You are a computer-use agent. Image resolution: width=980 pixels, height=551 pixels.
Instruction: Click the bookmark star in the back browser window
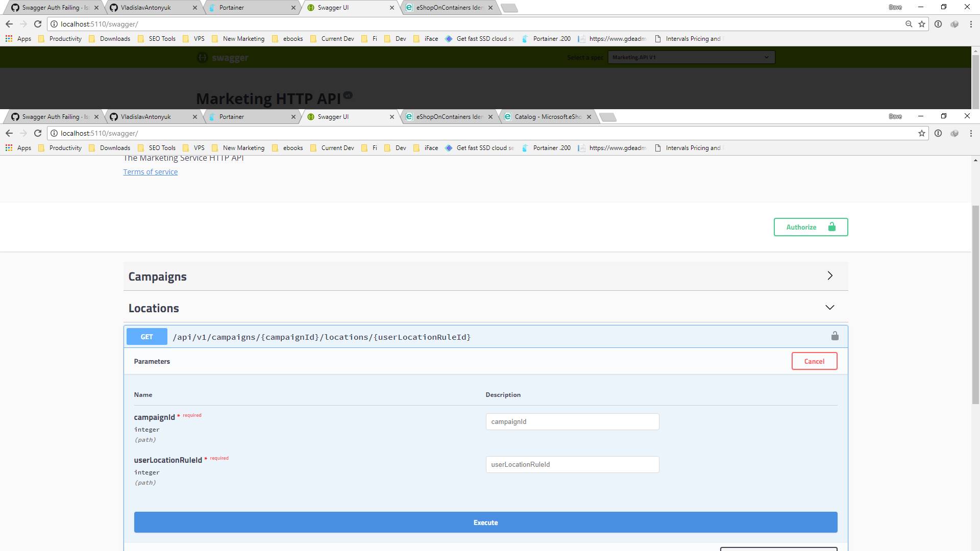click(922, 24)
